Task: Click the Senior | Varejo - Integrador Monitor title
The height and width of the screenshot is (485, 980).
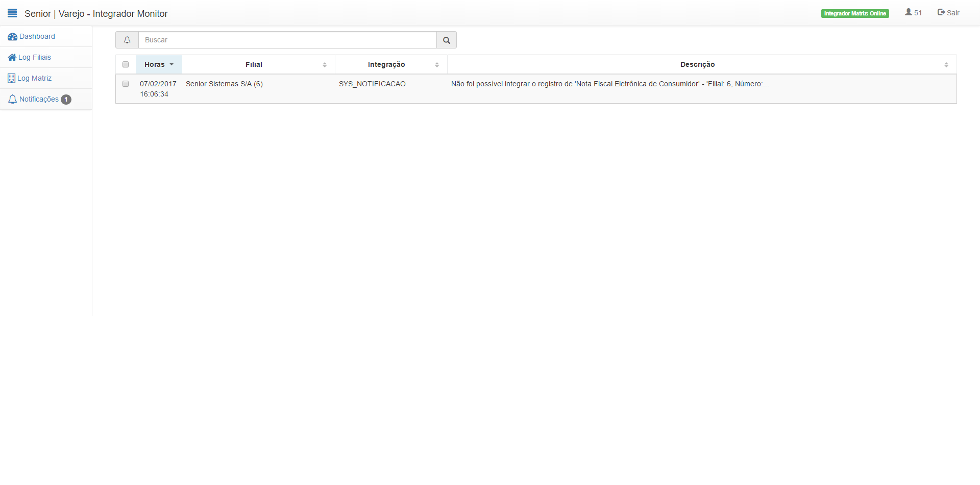Action: (x=96, y=14)
